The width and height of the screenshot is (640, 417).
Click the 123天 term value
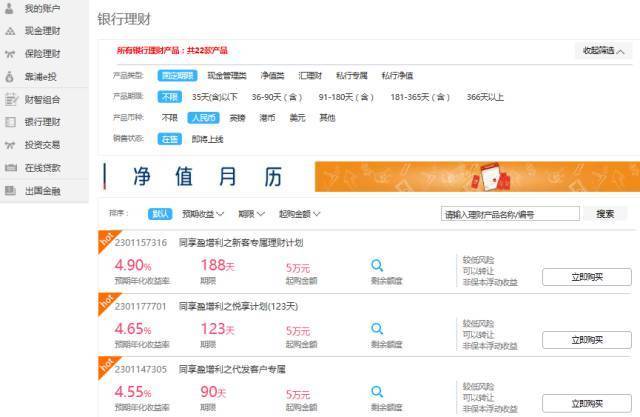218,329
